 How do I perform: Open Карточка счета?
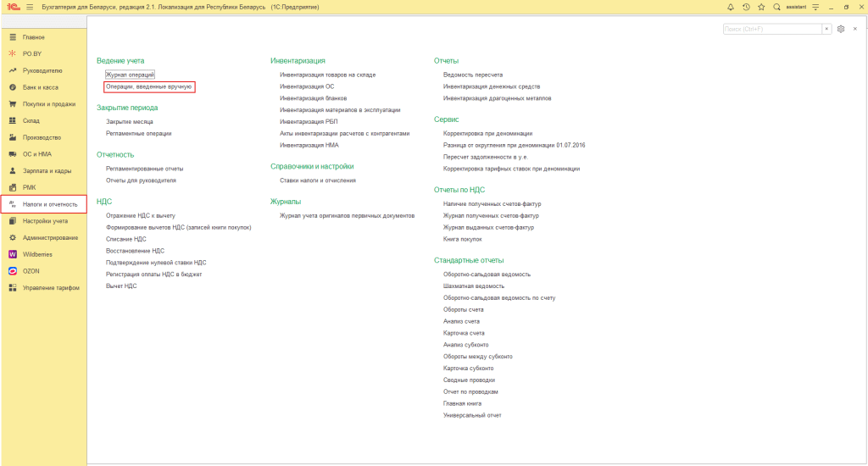(464, 333)
